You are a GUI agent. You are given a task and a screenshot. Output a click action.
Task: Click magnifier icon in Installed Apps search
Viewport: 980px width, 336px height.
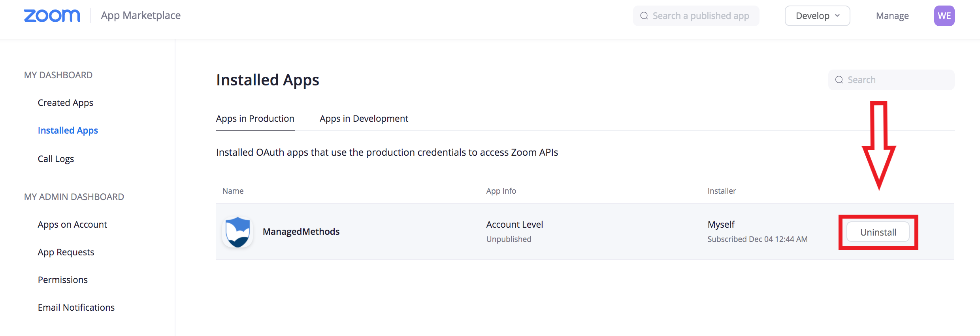point(839,80)
